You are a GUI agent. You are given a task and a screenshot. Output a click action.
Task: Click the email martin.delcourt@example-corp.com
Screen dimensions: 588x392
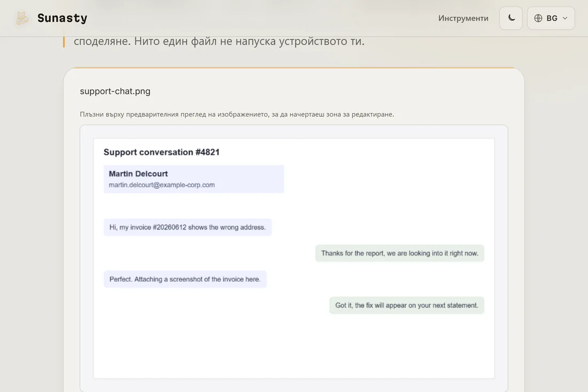[161, 185]
